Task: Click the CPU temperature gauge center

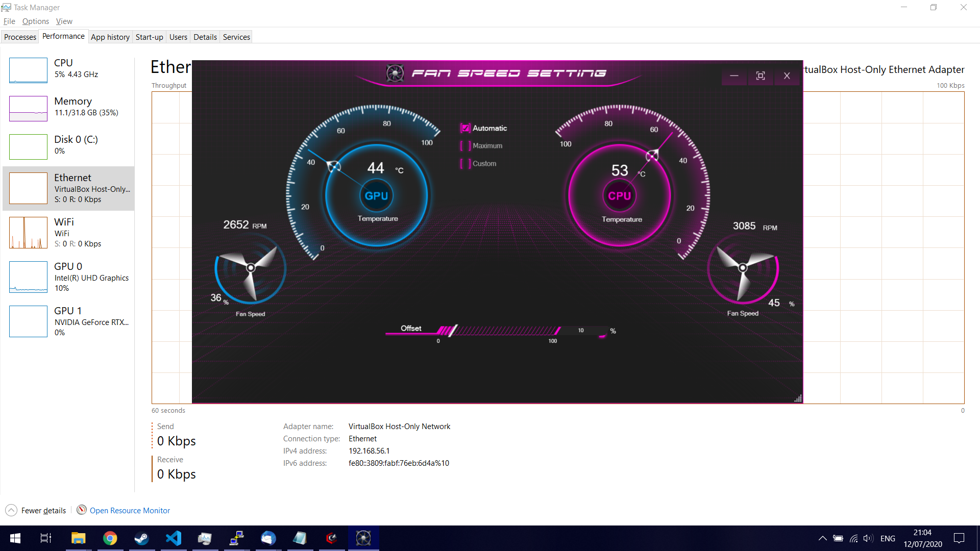Action: 619,195
